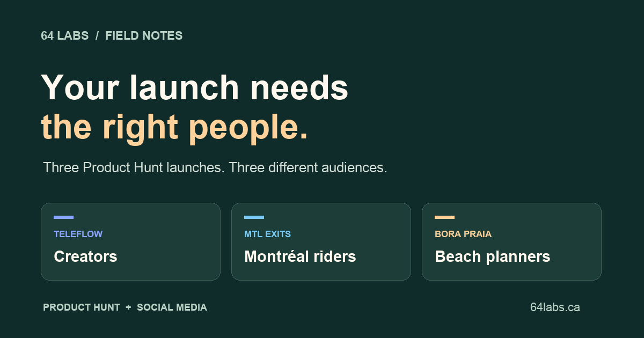The image size is (644, 338).
Task: Click the BORA PRAIA card label
Action: pyautogui.click(x=463, y=234)
